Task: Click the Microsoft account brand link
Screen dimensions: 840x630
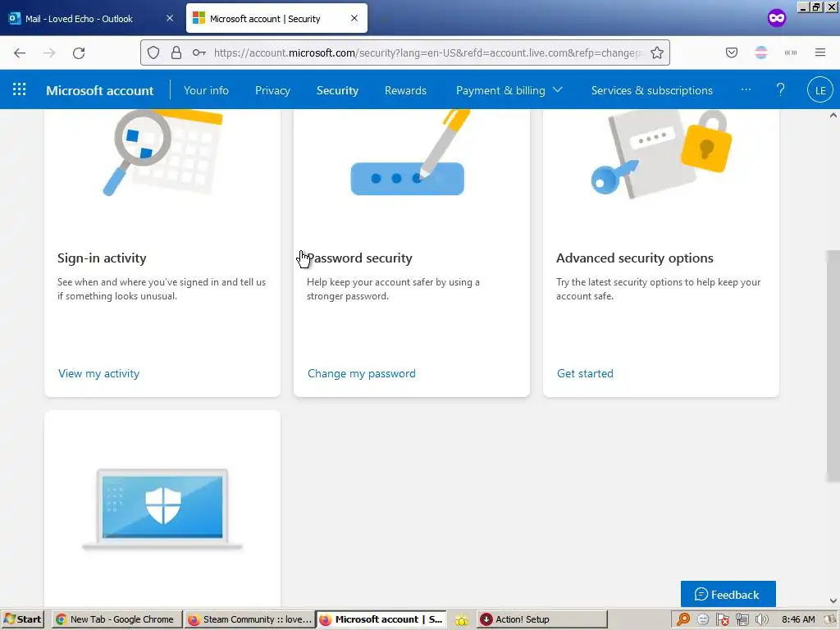Action: click(99, 90)
